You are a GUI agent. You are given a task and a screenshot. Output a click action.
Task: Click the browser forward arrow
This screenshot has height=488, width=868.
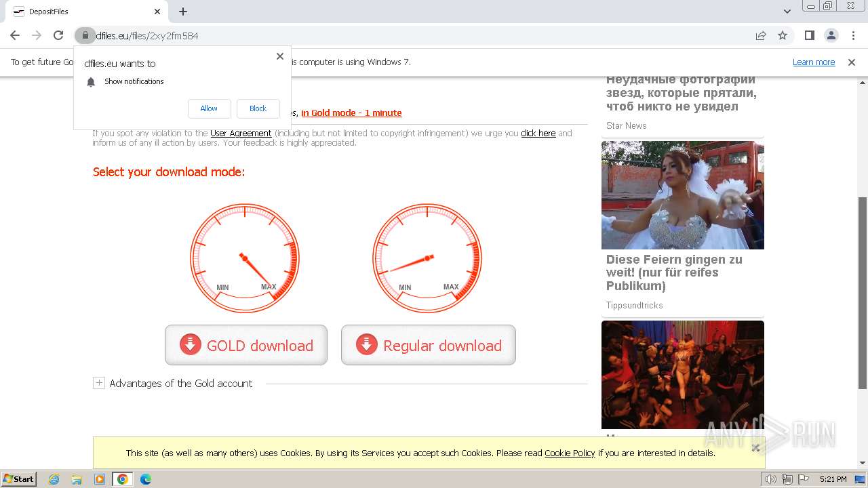[37, 35]
